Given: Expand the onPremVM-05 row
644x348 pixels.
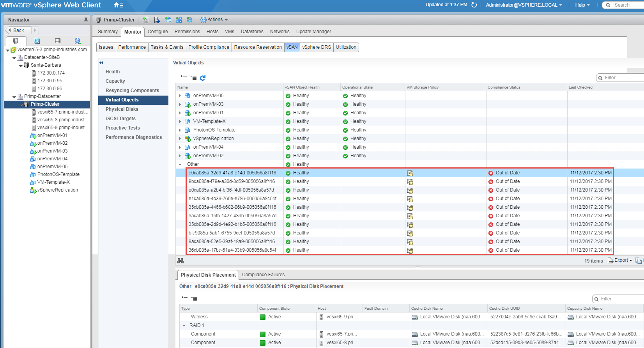Looking at the screenshot, I should pyautogui.click(x=180, y=96).
